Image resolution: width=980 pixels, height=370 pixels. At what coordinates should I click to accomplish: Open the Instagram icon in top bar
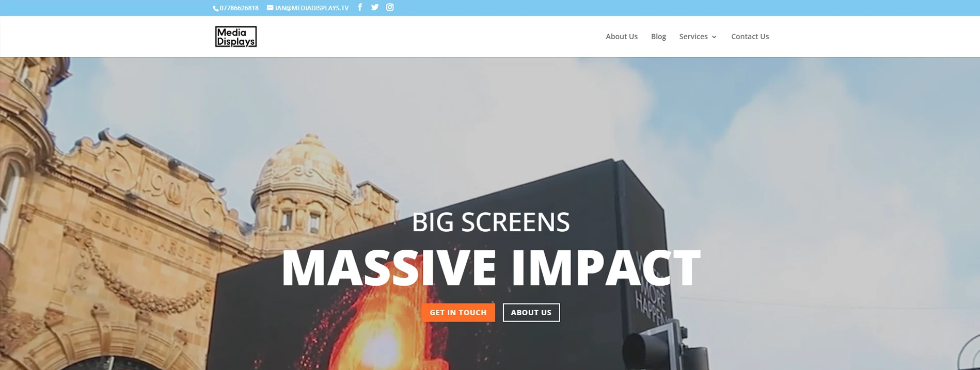click(x=390, y=7)
